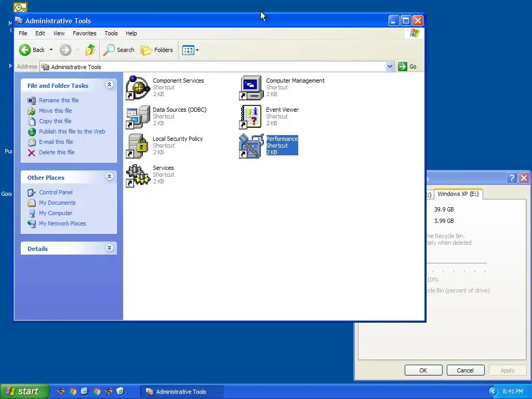Image resolution: width=532 pixels, height=399 pixels.
Task: Open the Favorites menu
Action: [x=85, y=33]
